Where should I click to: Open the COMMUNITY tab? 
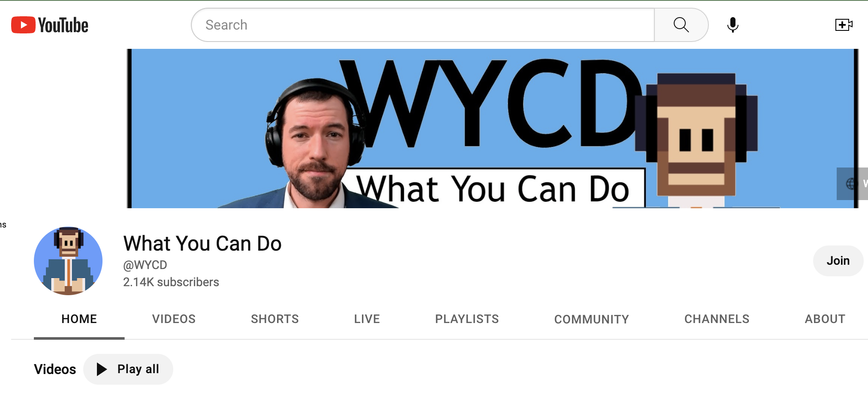pyautogui.click(x=591, y=319)
